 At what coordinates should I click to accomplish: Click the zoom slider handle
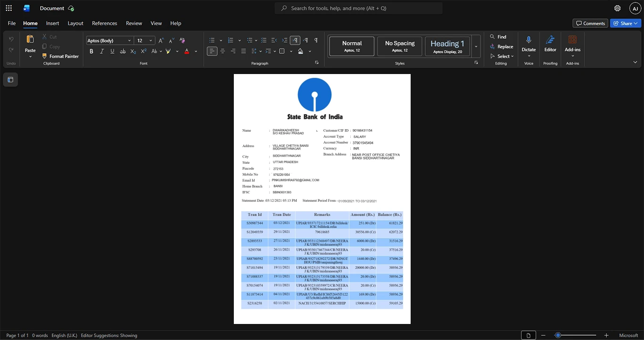(558, 335)
